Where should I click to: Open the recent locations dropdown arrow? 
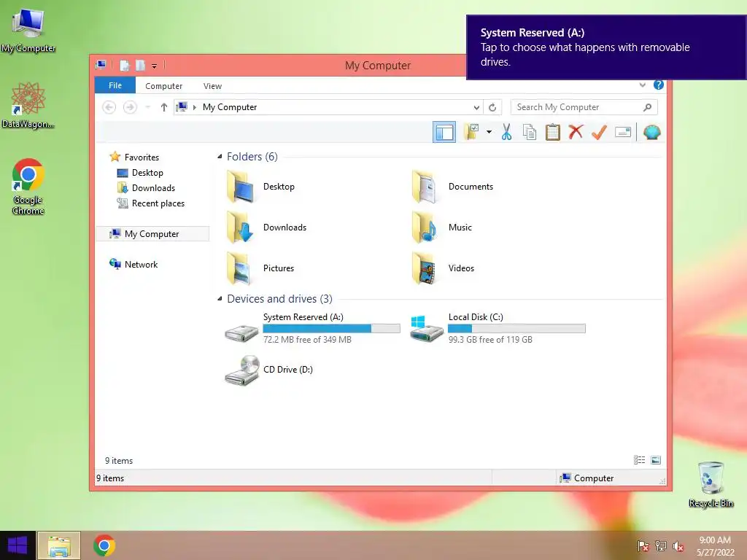[147, 107]
